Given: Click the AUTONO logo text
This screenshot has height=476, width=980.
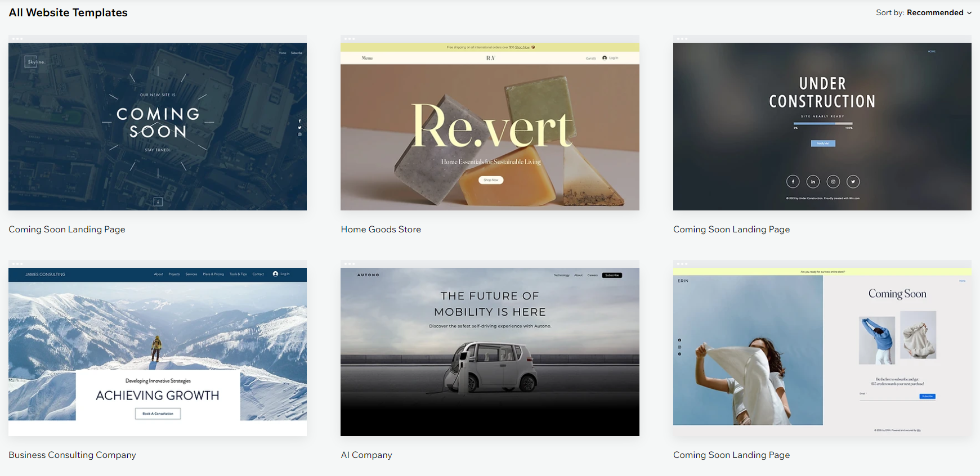Looking at the screenshot, I should pos(369,275).
